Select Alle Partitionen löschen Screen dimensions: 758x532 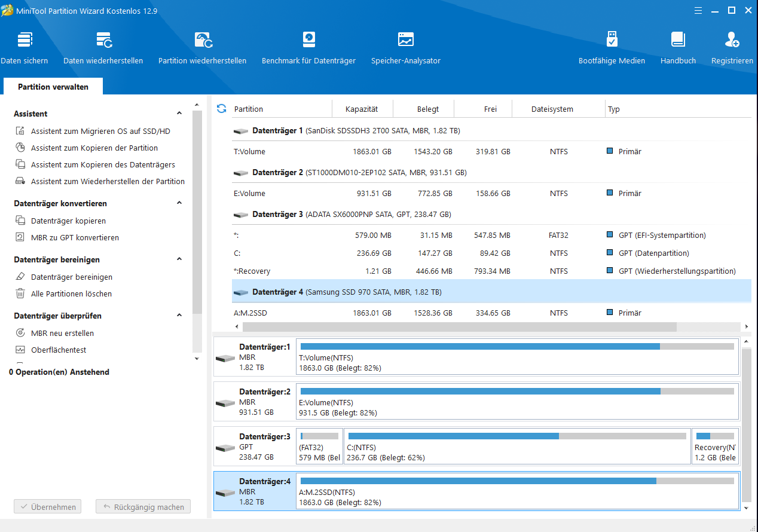pyautogui.click(x=71, y=293)
